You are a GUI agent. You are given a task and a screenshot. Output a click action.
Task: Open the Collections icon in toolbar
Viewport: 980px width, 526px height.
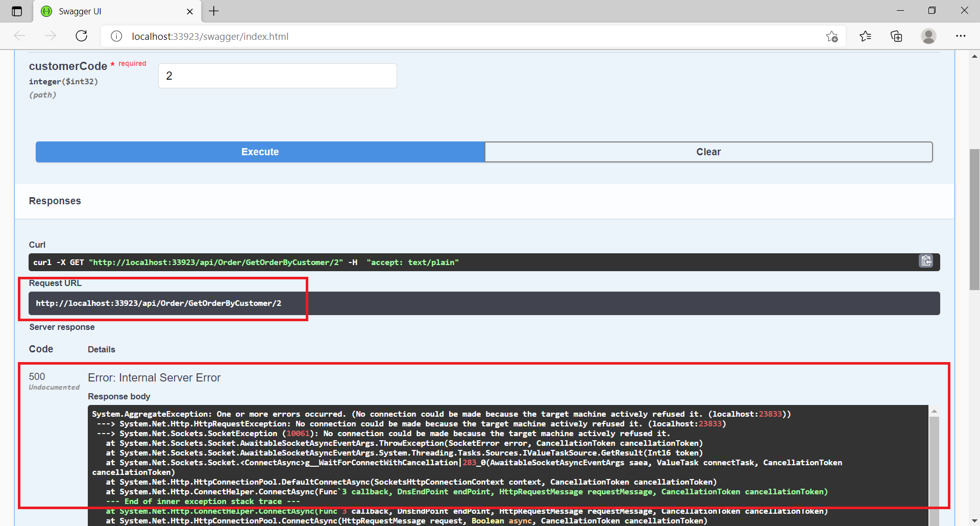897,36
